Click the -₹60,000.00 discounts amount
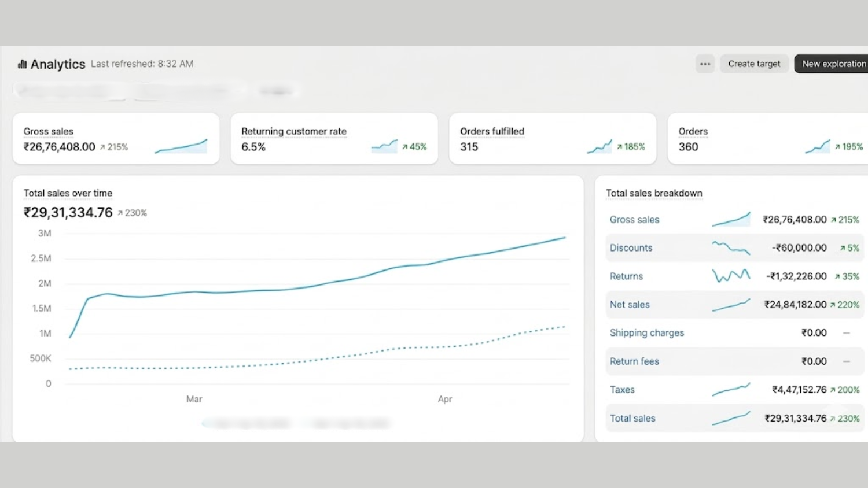The image size is (868, 488). coord(799,248)
